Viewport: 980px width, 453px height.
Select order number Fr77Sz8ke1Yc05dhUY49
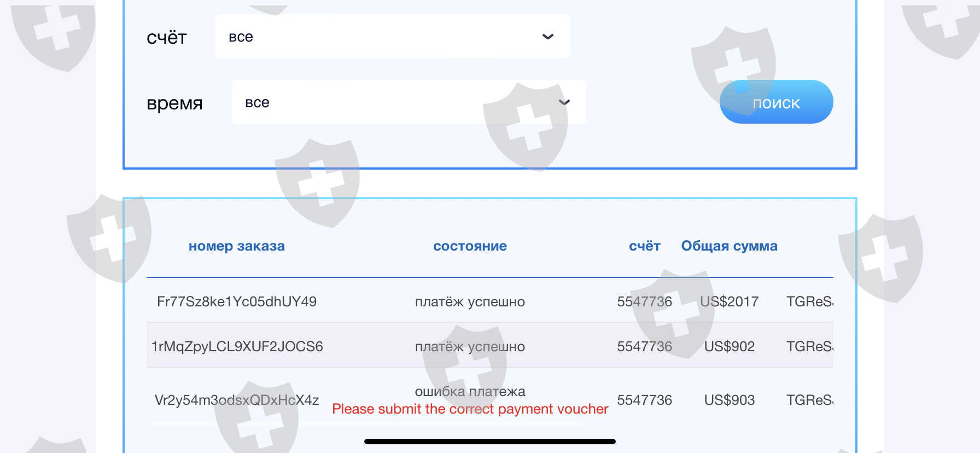[x=236, y=301]
